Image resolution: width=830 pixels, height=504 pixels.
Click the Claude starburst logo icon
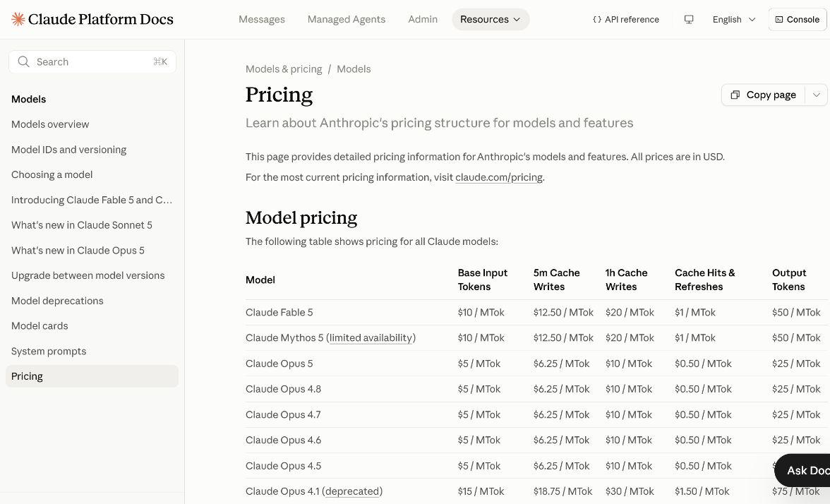coord(18,20)
